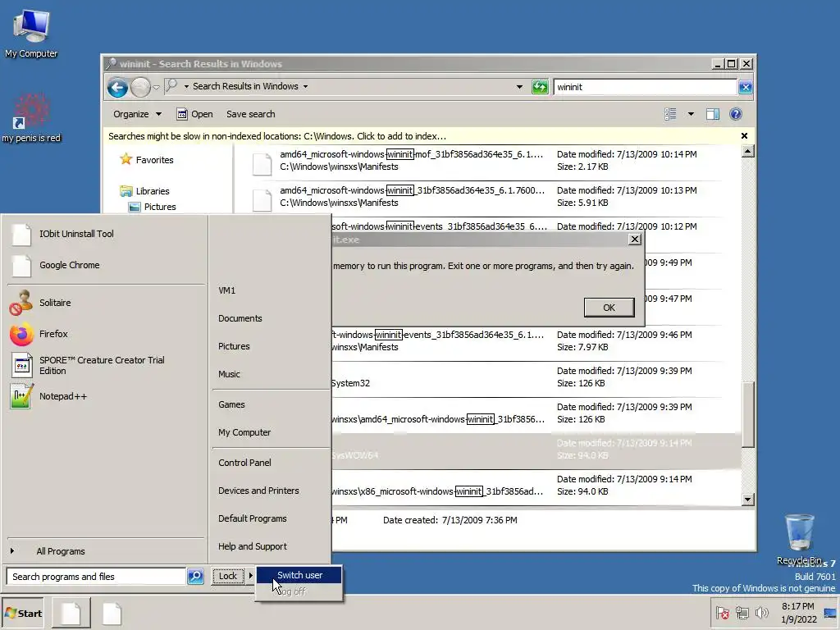Expand the Lock button shutdown options arrow
This screenshot has height=630, width=840.
(x=250, y=576)
